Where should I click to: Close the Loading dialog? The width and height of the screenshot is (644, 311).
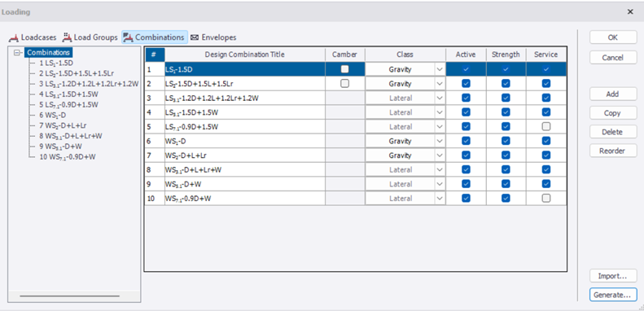(630, 12)
